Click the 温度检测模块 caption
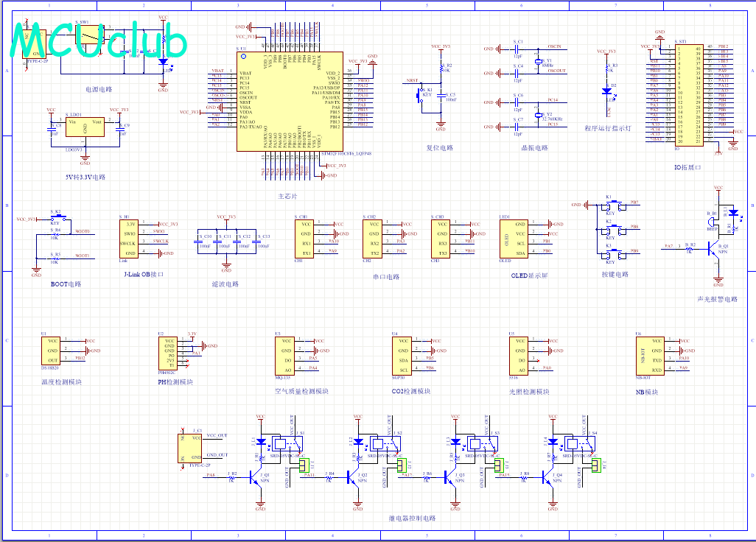Screen dimensions: 756x542 pyautogui.click(x=62, y=381)
